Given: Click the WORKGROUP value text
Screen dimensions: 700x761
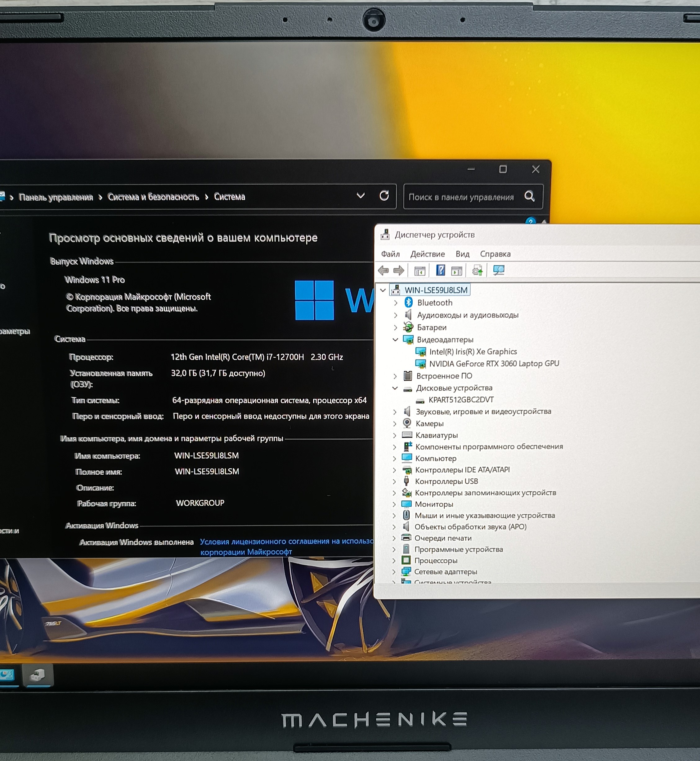Looking at the screenshot, I should [x=200, y=503].
